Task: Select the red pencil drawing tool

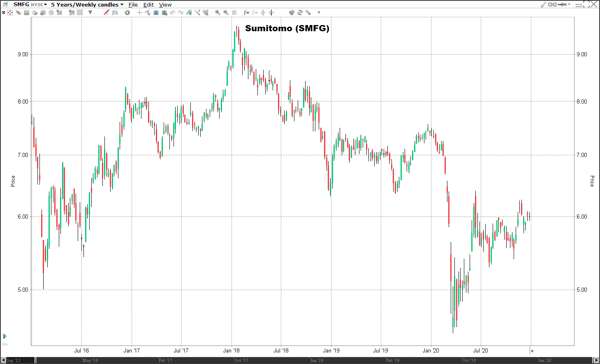Action: click(106, 12)
